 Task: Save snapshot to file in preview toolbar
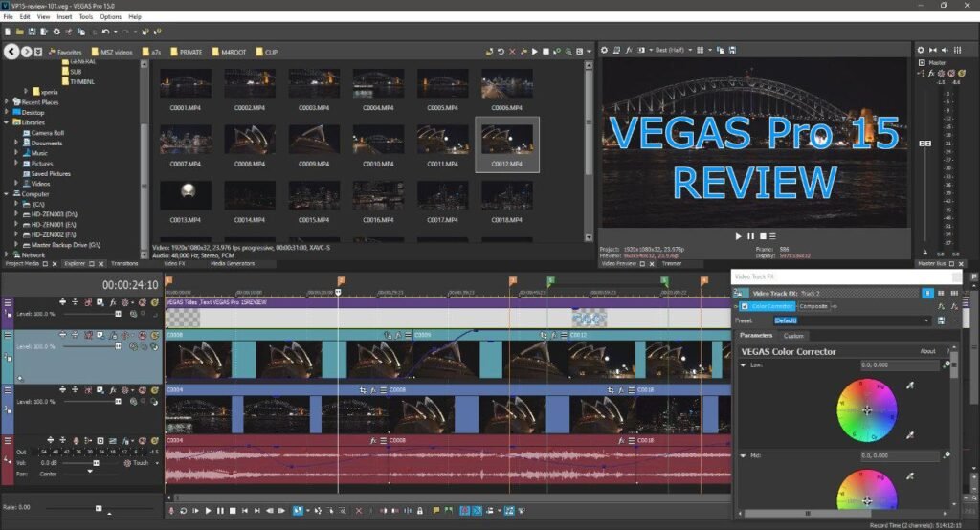tap(732, 50)
